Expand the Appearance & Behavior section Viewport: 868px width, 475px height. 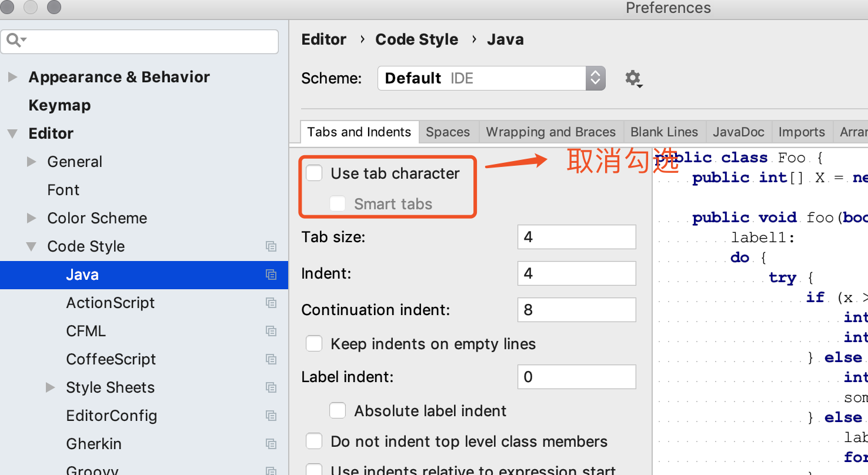[13, 77]
